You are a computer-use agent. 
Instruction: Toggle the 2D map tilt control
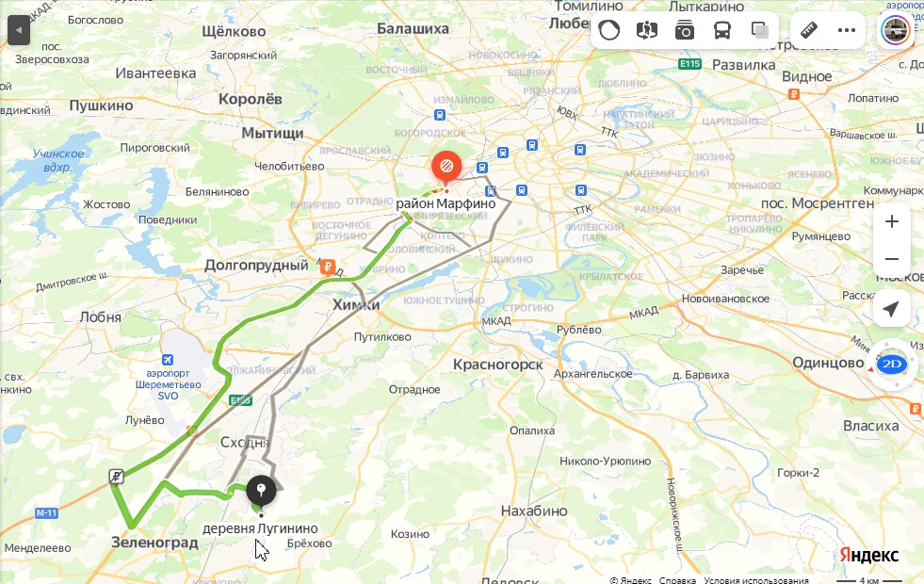(892, 365)
